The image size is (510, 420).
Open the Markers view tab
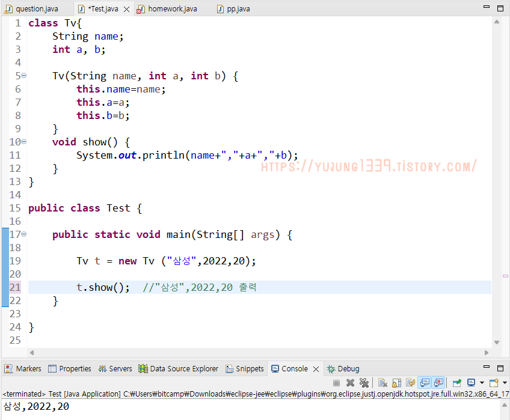click(23, 369)
